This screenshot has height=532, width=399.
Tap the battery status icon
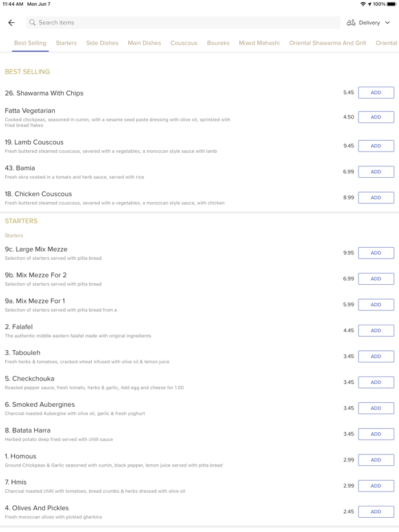392,4
